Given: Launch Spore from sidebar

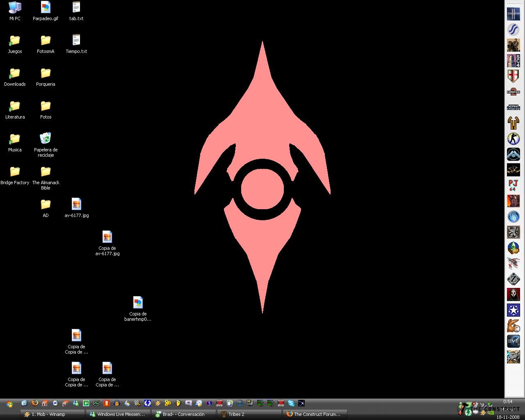Looking at the screenshot, I should (513, 217).
